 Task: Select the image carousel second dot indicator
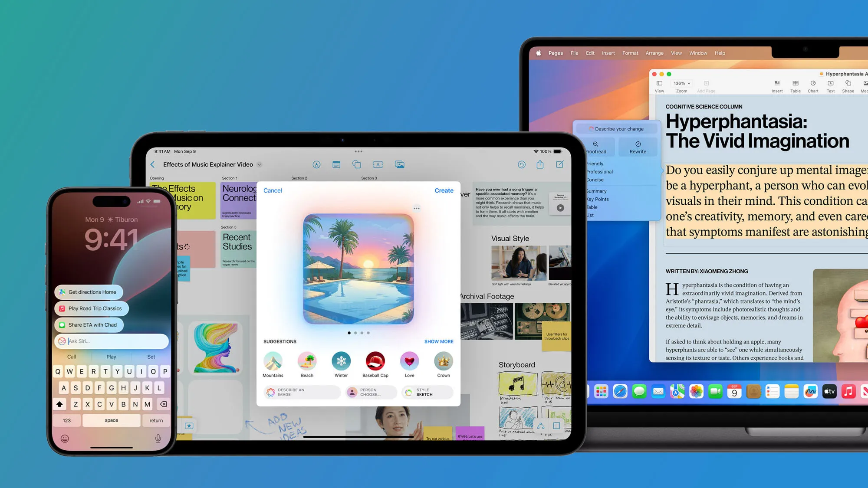[355, 332]
